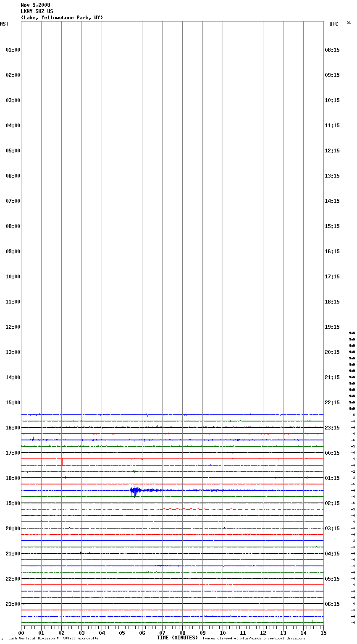Click the red downward spike near minute 02

click(x=62, y=461)
